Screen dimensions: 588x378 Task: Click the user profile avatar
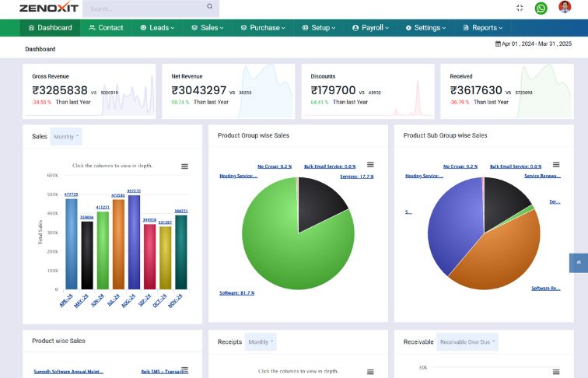[x=565, y=8]
